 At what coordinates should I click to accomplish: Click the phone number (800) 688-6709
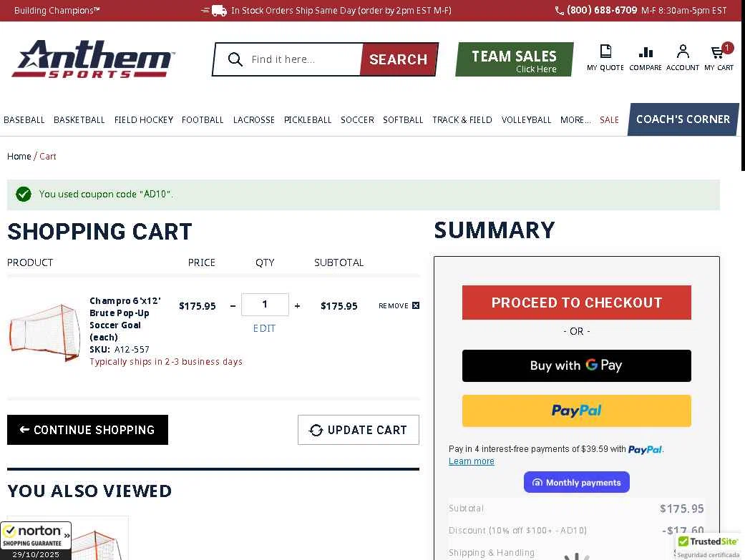pos(602,10)
